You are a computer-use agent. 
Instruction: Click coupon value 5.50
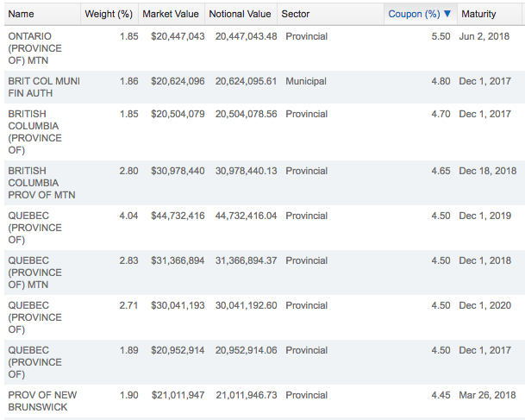pyautogui.click(x=441, y=36)
